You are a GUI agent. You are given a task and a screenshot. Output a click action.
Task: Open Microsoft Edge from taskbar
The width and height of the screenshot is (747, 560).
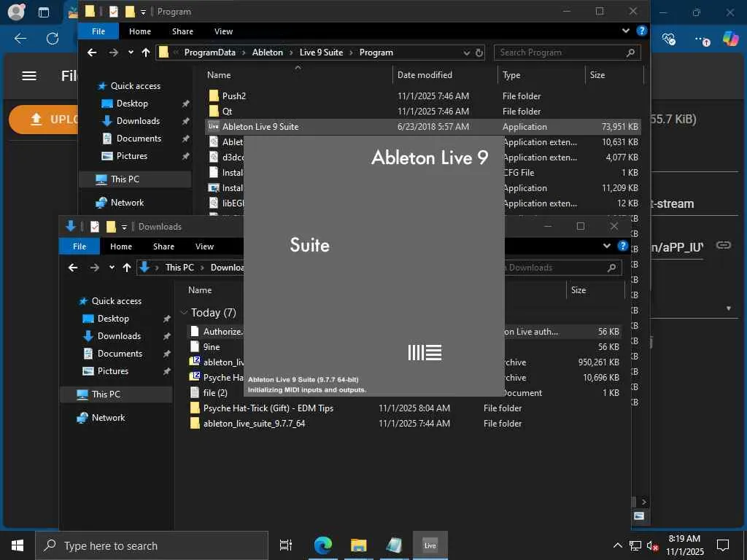pyautogui.click(x=322, y=545)
